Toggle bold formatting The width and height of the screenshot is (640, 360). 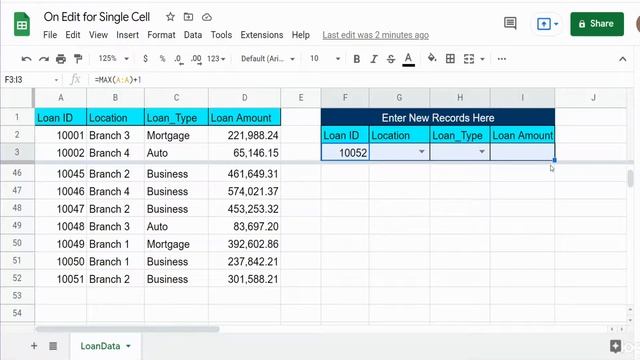(x=356, y=59)
